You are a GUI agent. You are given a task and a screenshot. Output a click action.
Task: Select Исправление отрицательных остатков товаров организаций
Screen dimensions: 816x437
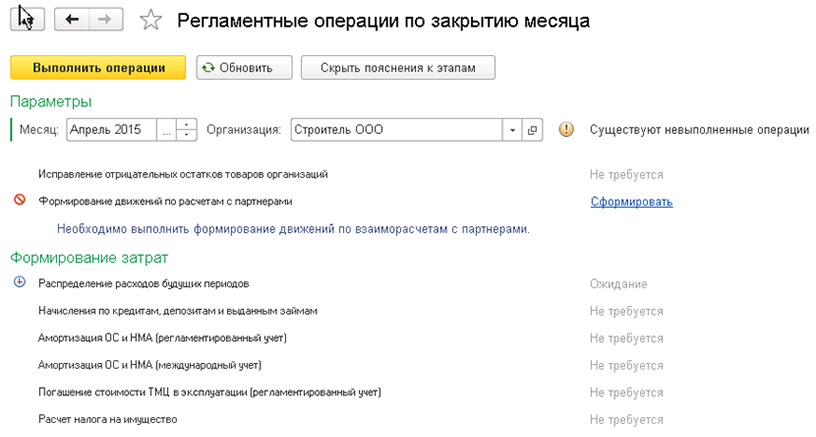tap(183, 174)
